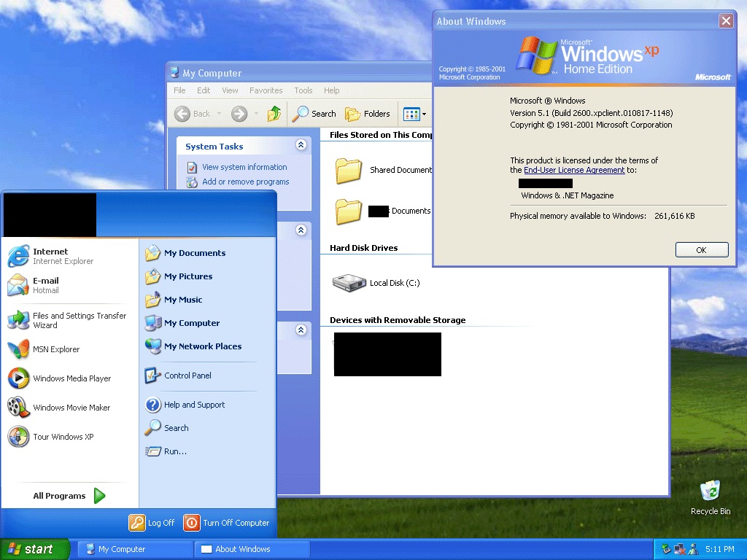
Task: Close the About Windows dialog
Action: click(726, 21)
